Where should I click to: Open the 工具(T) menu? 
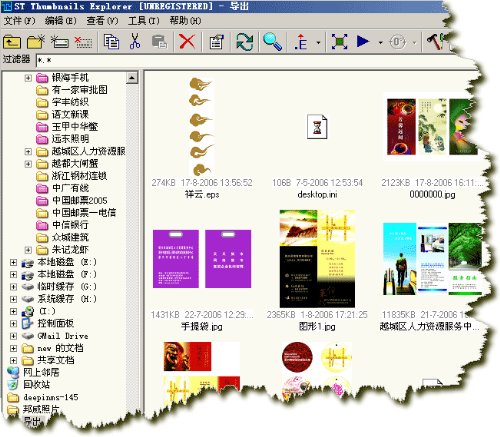[x=144, y=21]
